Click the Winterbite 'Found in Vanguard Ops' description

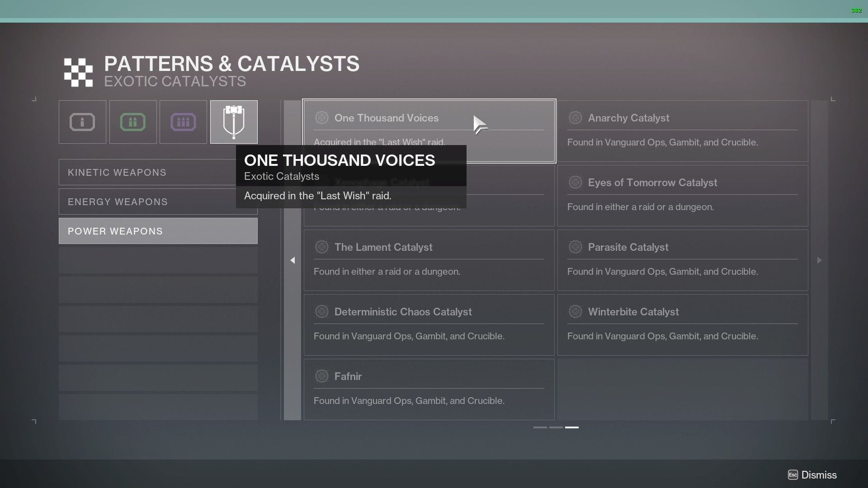[662, 336]
